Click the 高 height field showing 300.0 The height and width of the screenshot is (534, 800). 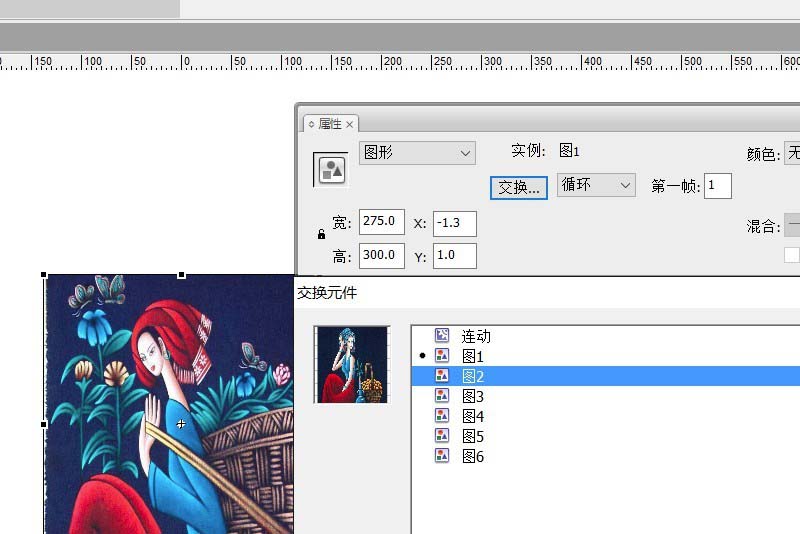382,256
